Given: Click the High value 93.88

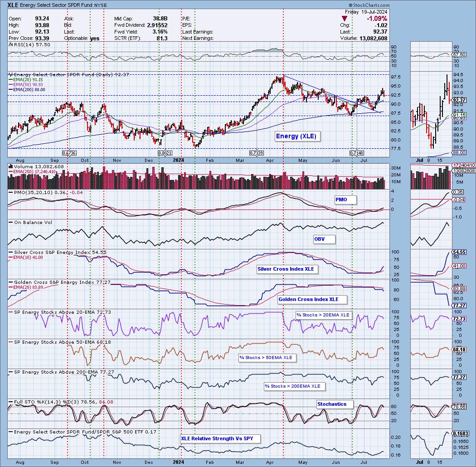Looking at the screenshot, I should coord(42,25).
